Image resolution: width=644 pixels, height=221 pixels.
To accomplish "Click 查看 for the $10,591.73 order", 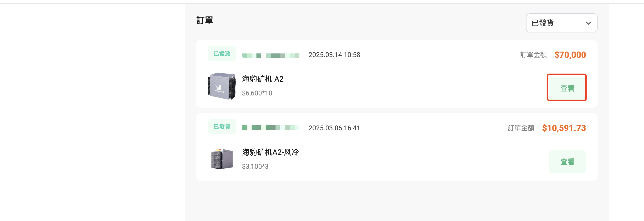I will click(567, 161).
